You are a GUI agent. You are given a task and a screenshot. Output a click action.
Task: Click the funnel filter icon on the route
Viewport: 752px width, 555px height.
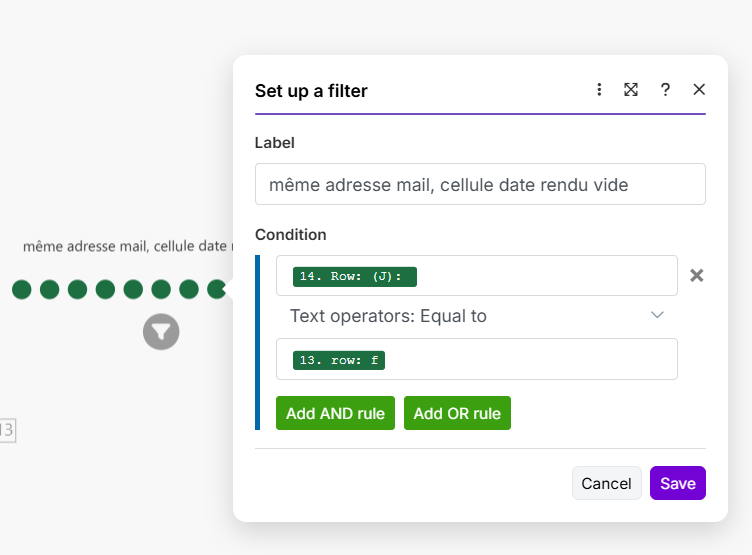tap(161, 331)
